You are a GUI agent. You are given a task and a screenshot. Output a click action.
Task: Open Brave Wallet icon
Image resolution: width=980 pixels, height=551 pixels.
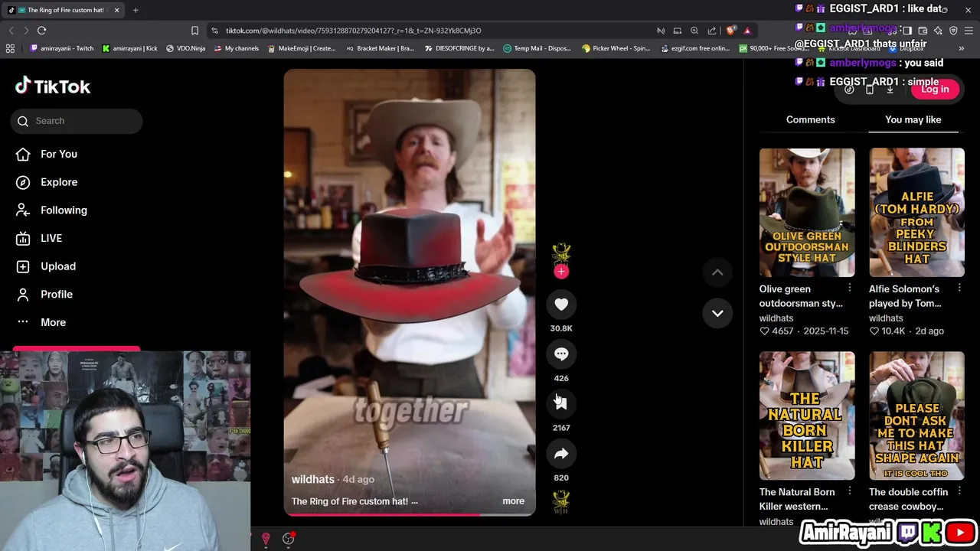[923, 31]
